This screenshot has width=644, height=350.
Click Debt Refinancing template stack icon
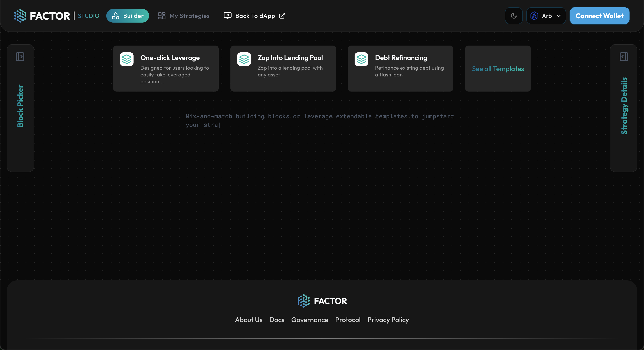point(361,59)
